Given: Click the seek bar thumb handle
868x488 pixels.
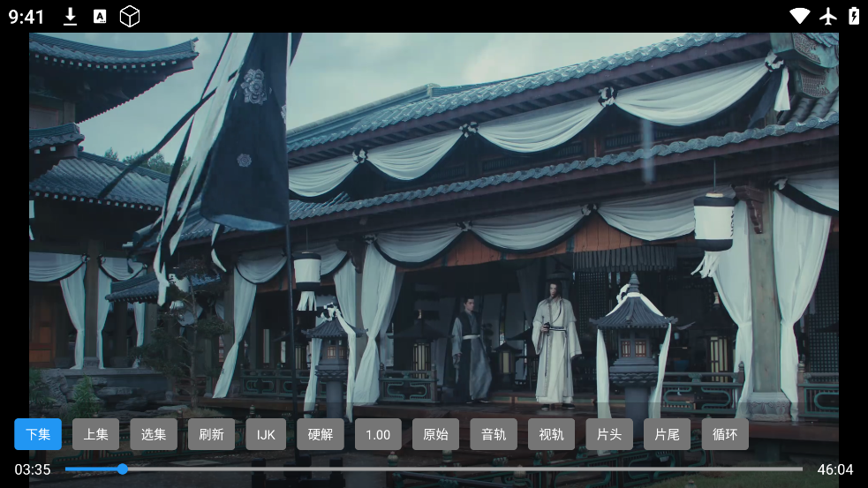Looking at the screenshot, I should (123, 469).
